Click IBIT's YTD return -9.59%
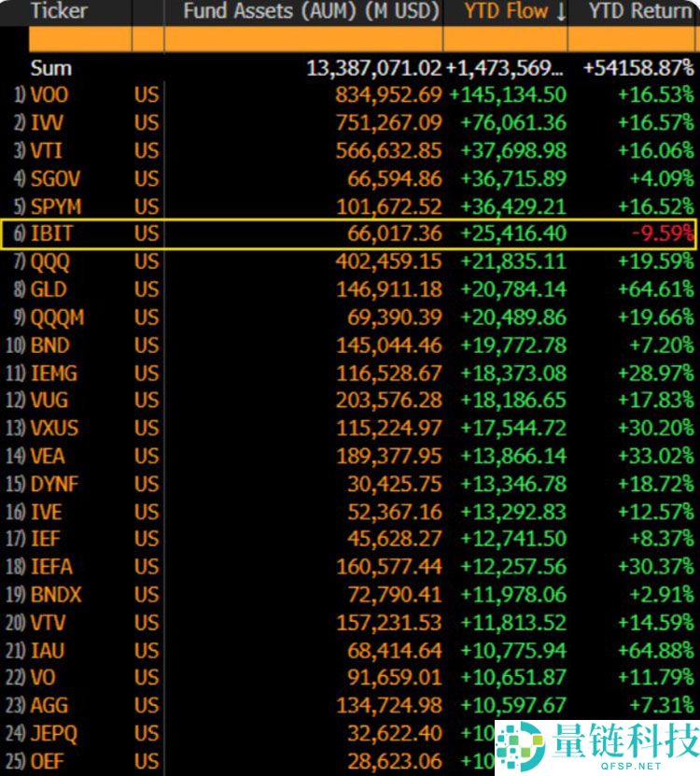This screenshot has width=700, height=776. coord(663,233)
